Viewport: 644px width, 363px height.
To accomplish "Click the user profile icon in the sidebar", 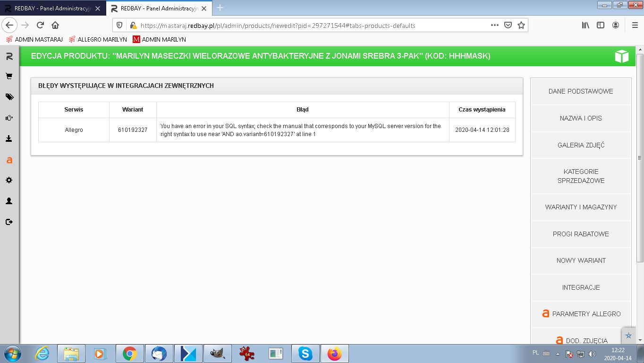I will [x=9, y=201].
